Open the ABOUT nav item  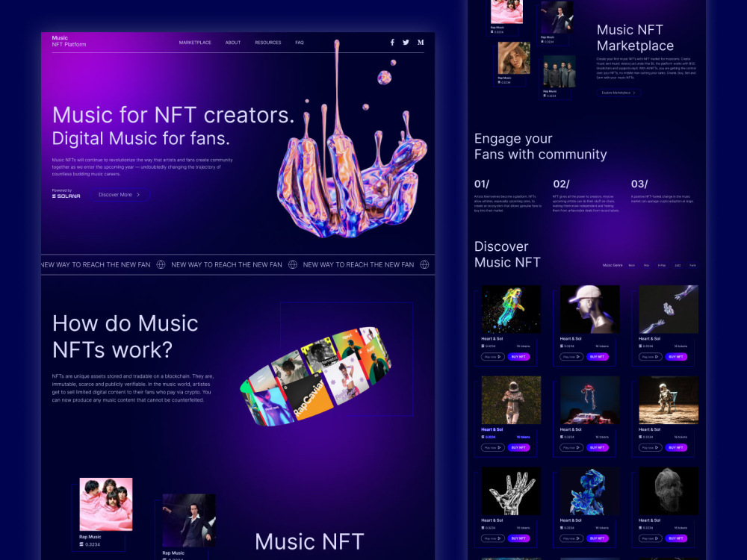233,43
